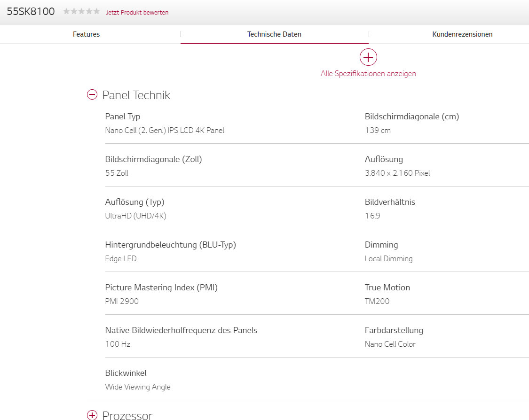This screenshot has width=529, height=420.
Task: Go to the Kundenrezensionen tab
Action: 462,34
